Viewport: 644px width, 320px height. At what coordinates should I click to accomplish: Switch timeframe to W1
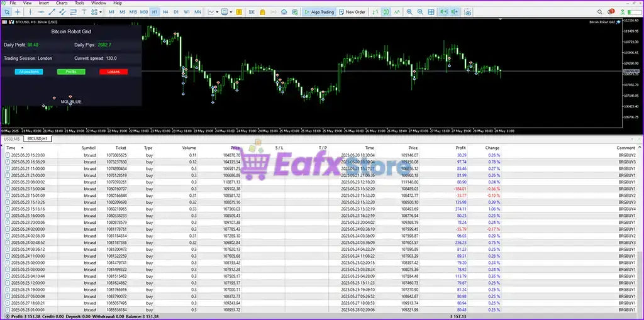pos(187,12)
